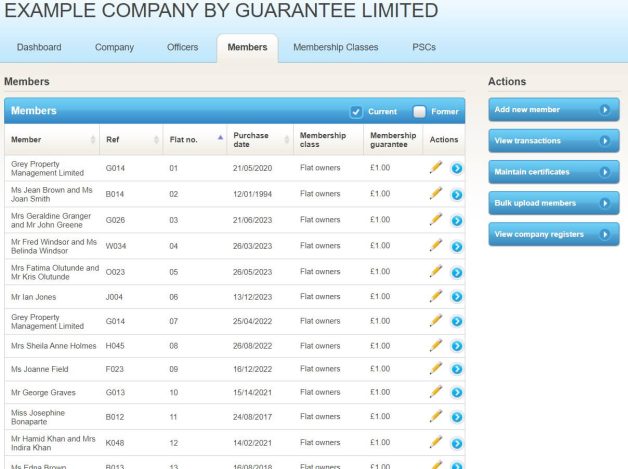Click pencil edit icon for Mr Ian Jones
628x469 pixels.
(x=436, y=296)
